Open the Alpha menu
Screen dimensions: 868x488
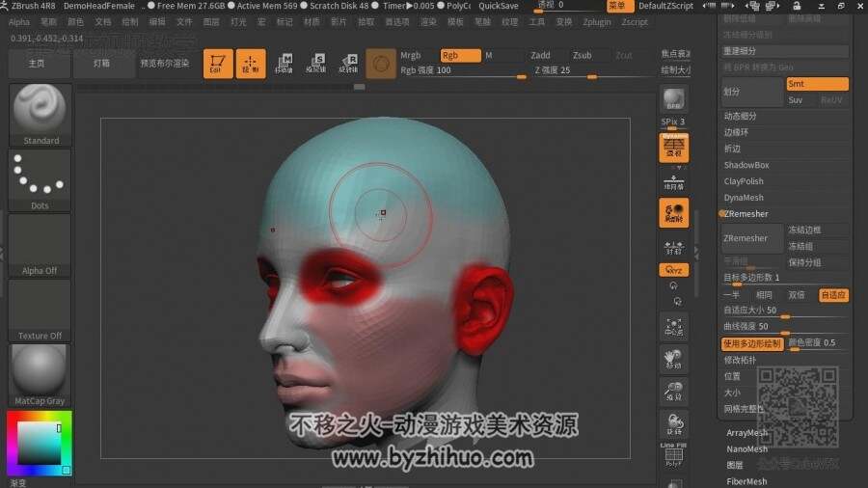coord(19,22)
